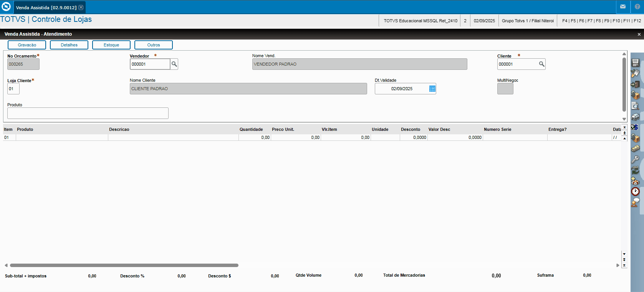Click grid page-down double arrow
644x292 pixels.
coord(624,260)
